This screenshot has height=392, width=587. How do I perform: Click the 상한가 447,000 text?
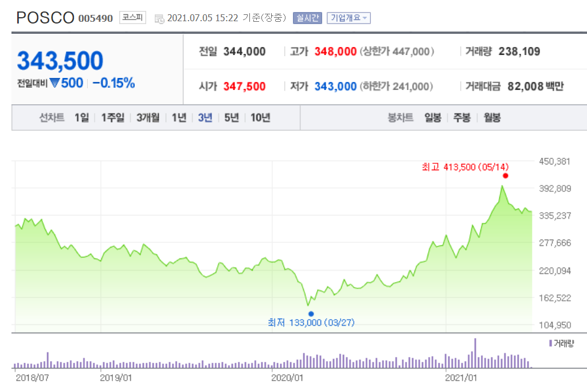pos(397,52)
